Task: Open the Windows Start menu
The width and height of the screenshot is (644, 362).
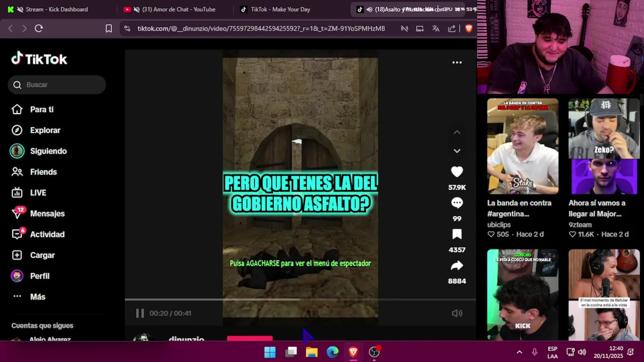Action: click(x=270, y=352)
